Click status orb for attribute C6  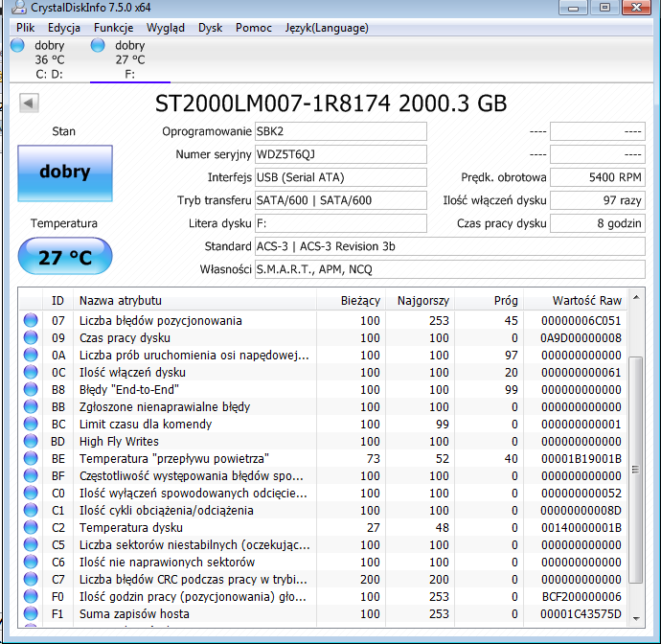tap(31, 563)
